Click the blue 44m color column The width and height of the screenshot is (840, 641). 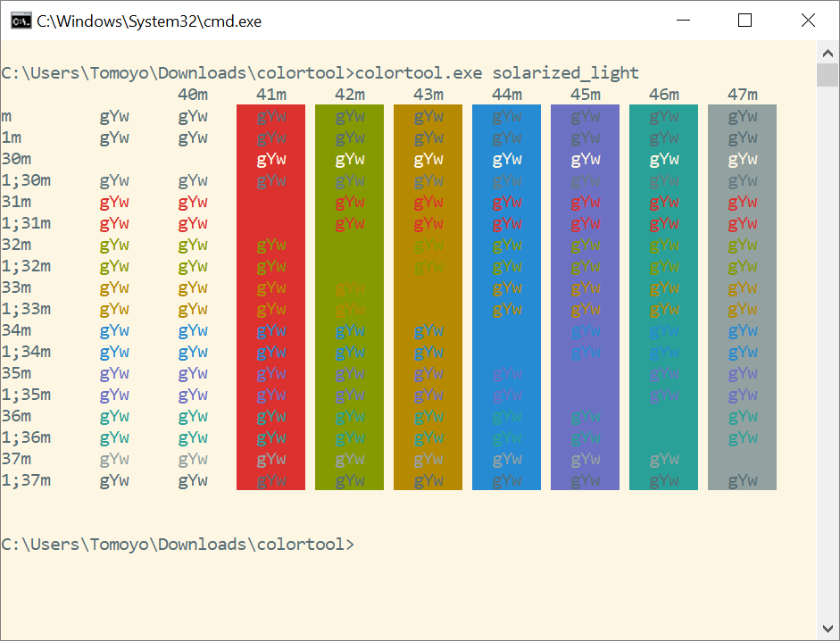point(506,297)
